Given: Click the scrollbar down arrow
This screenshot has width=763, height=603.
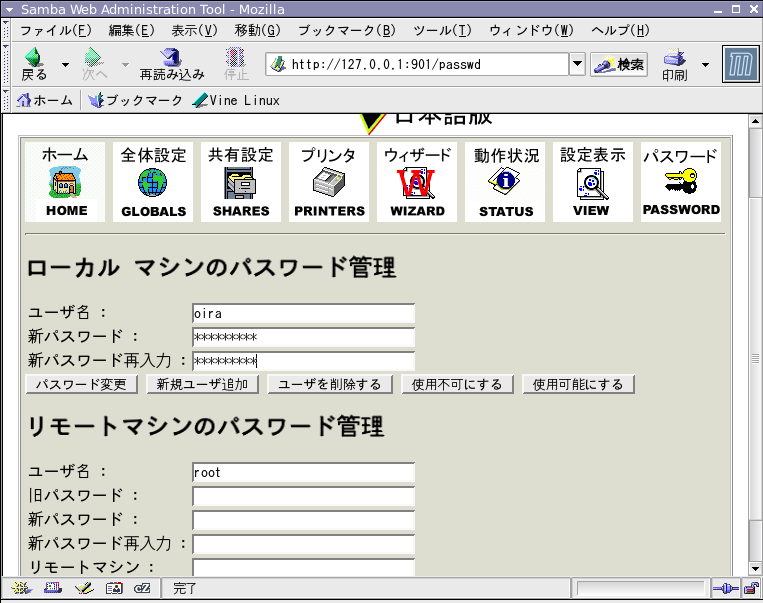Looking at the screenshot, I should 755,568.
